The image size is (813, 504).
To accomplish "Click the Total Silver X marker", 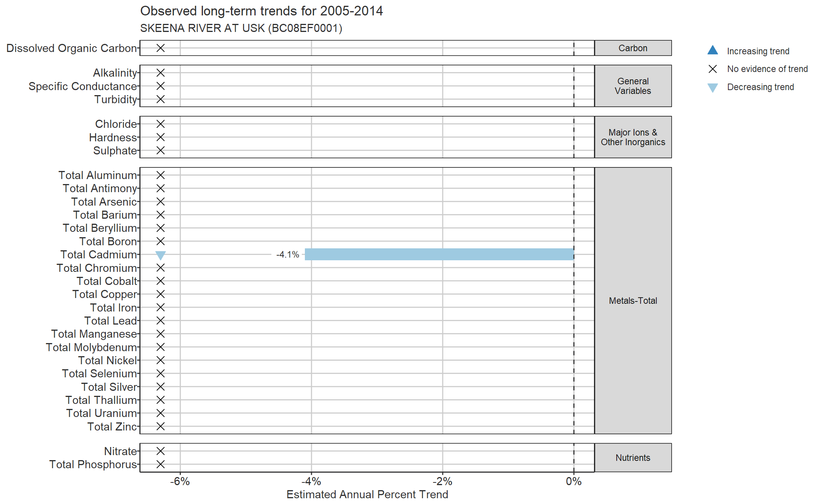I will 161,387.
